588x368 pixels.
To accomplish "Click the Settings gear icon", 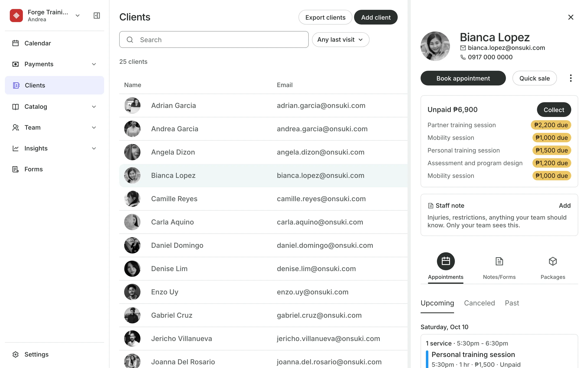I will click(x=16, y=354).
